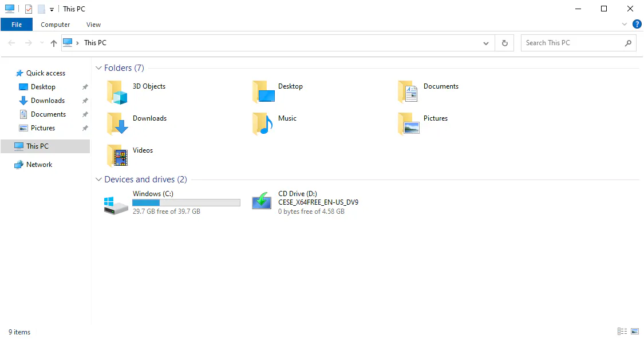This screenshot has height=339, width=644.
Task: Expand the ribbon with the chevron
Action: coord(625,25)
